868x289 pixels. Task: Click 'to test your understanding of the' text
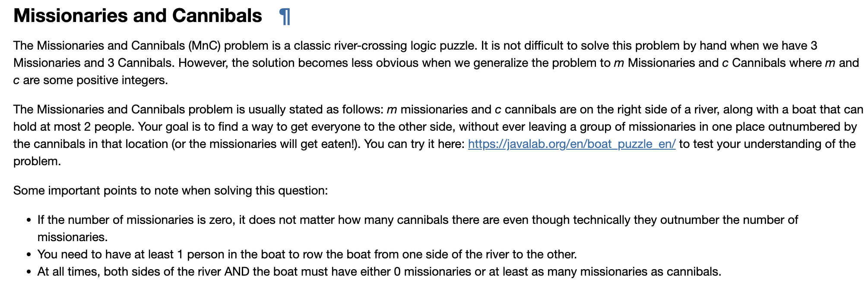767,144
